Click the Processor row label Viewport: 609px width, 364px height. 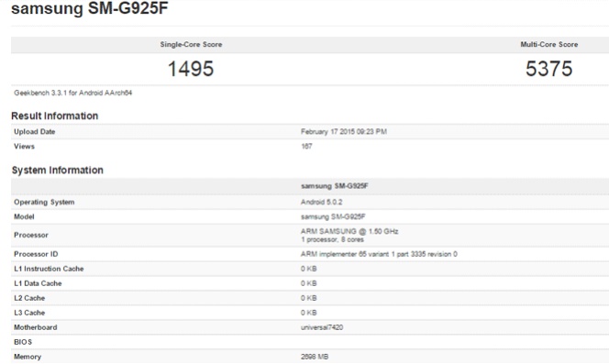point(31,235)
